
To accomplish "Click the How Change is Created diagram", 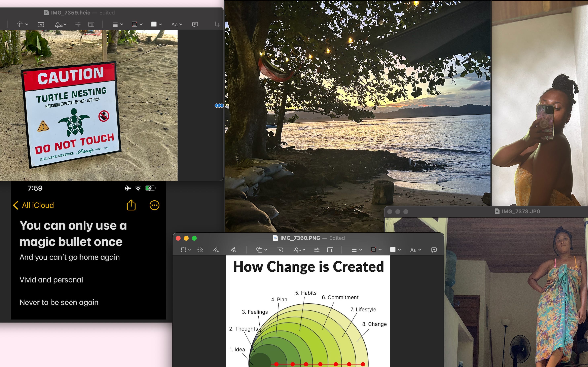I will tap(308, 311).
